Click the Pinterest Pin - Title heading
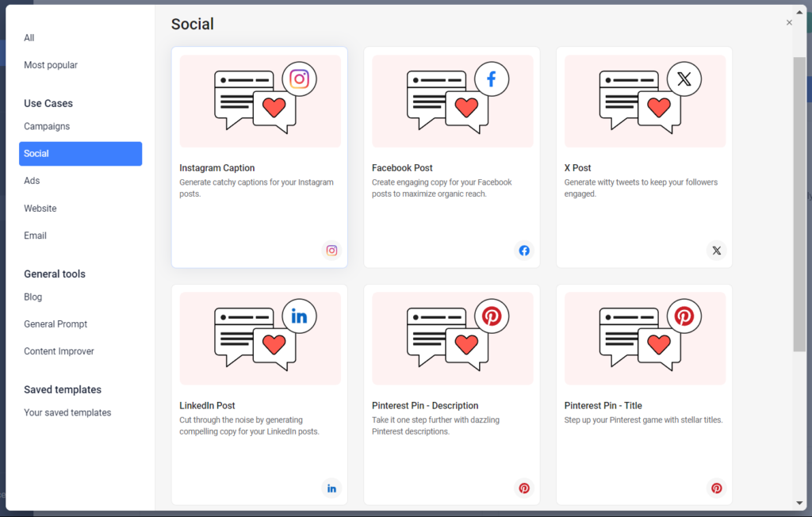Image resolution: width=812 pixels, height=517 pixels. click(603, 406)
